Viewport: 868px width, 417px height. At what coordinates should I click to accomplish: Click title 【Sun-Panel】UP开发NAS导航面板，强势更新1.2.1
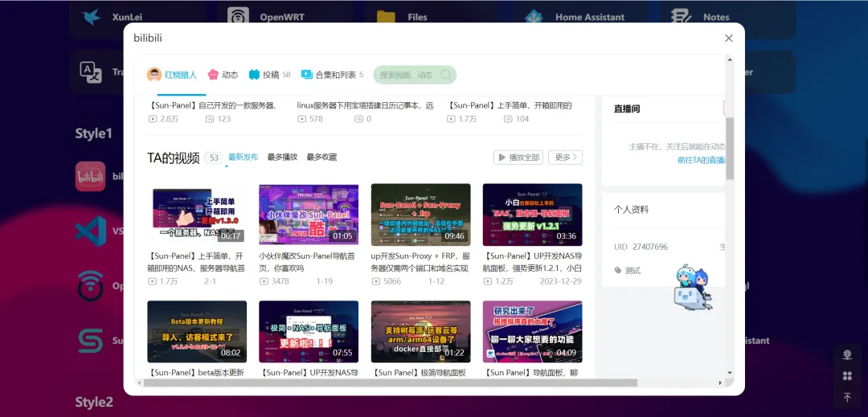coord(533,262)
